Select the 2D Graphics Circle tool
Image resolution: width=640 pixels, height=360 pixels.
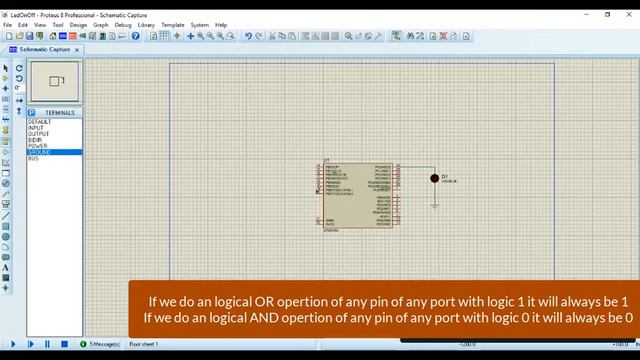click(x=6, y=237)
